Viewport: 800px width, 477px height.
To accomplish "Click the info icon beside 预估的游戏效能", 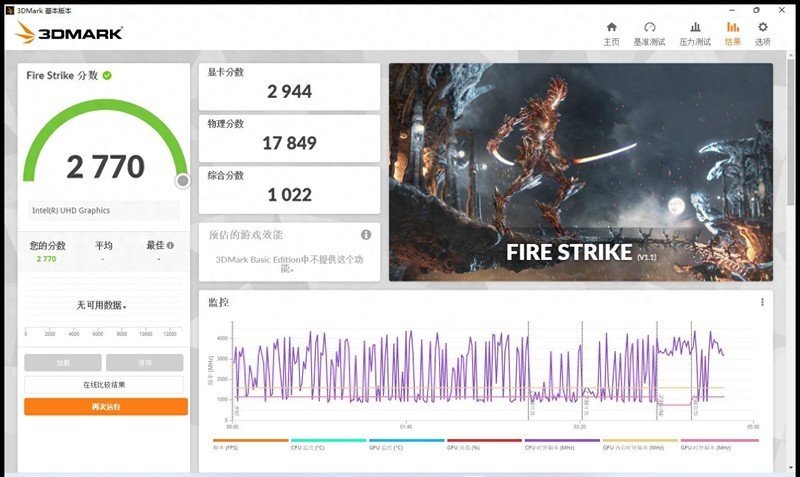I will coord(366,235).
